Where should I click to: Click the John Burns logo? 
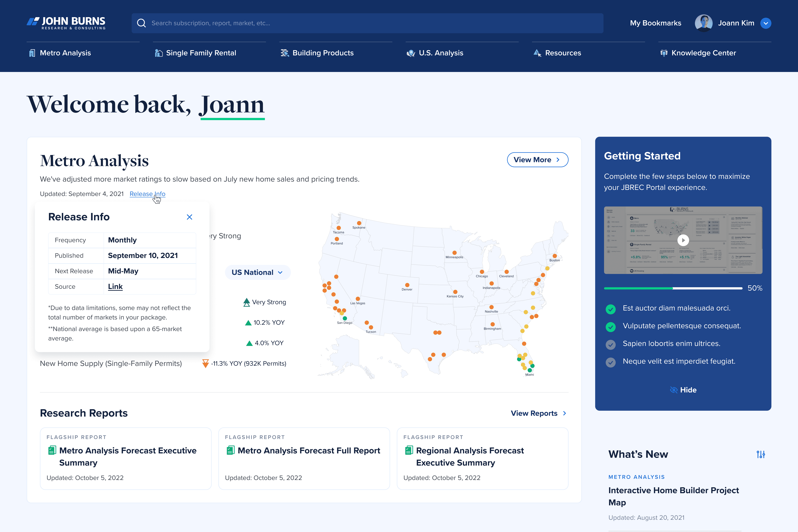point(66,23)
